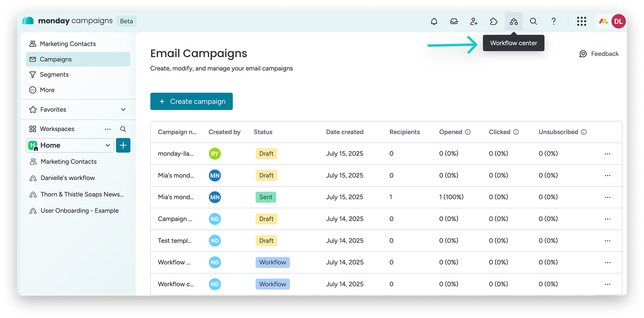Open options for Campaign ... row
The height and width of the screenshot is (318, 644).
point(607,219)
